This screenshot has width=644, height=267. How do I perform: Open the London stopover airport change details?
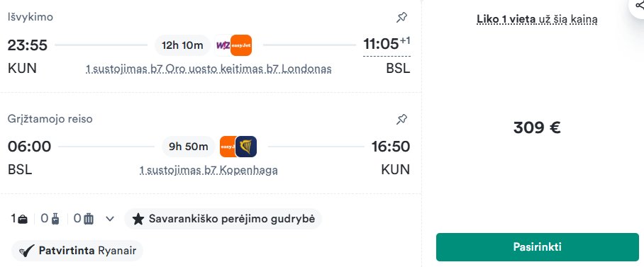[209, 69]
